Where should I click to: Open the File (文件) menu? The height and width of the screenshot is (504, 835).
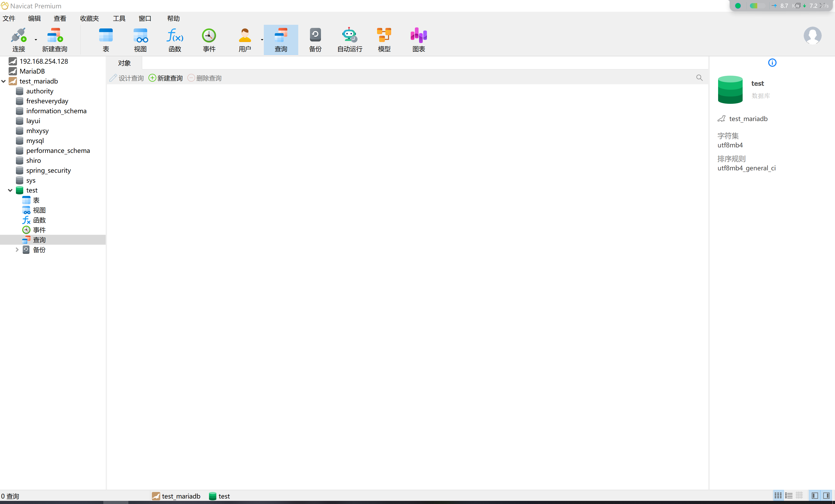tap(9, 18)
